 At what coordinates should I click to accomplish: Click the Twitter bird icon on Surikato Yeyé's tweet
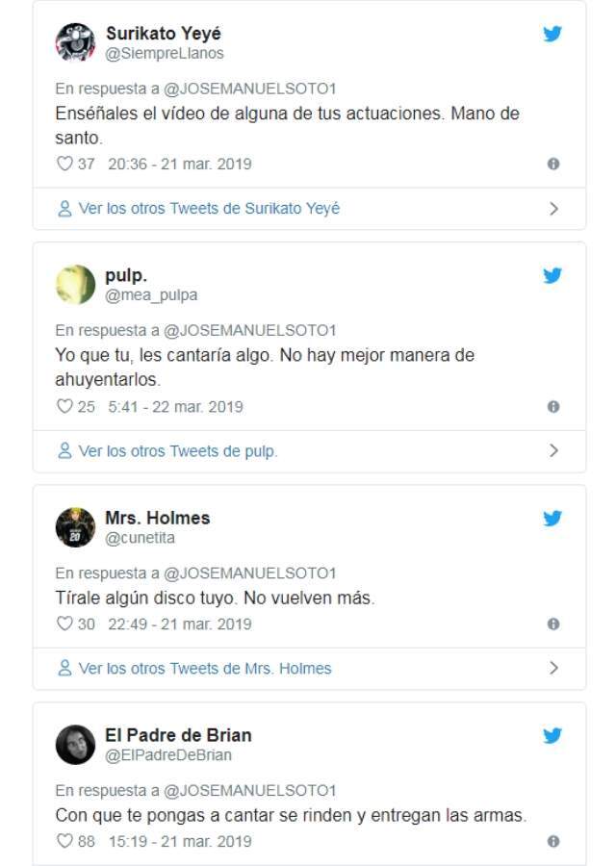click(x=552, y=34)
